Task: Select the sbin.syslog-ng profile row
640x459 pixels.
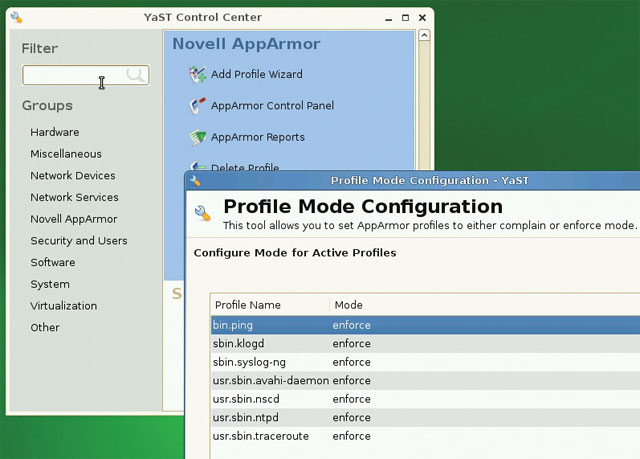Action: (x=425, y=362)
